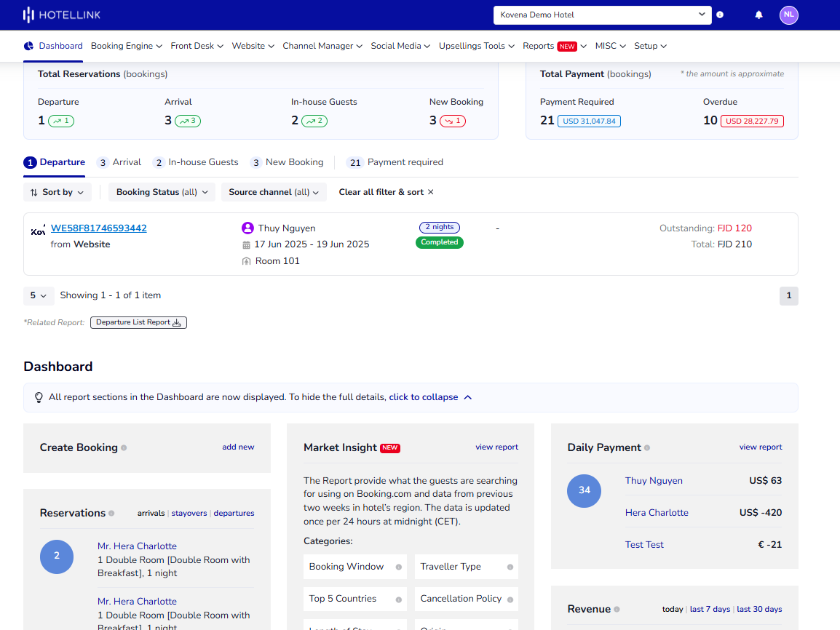The image size is (840, 630).
Task: Click the guest icon next to Thuy Nguyen
Action: [x=250, y=228]
